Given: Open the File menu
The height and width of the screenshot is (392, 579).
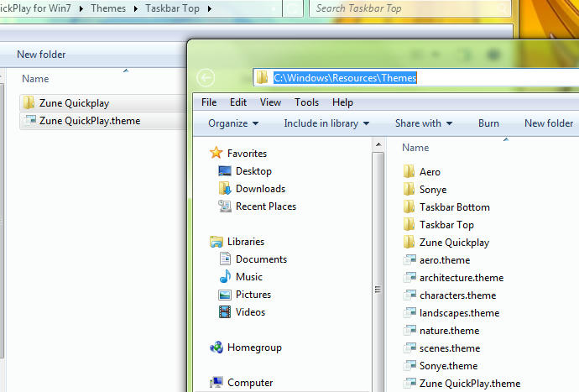Looking at the screenshot, I should pyautogui.click(x=209, y=102).
